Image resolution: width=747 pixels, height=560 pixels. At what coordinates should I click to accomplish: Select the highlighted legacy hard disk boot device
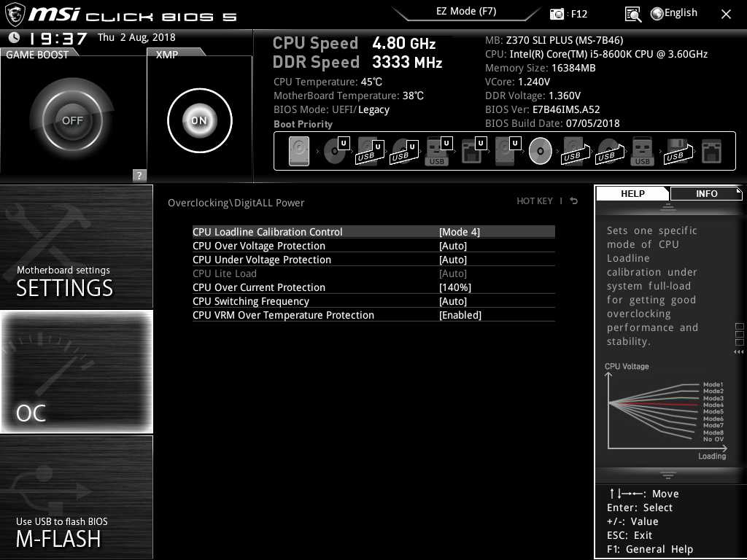click(x=299, y=151)
